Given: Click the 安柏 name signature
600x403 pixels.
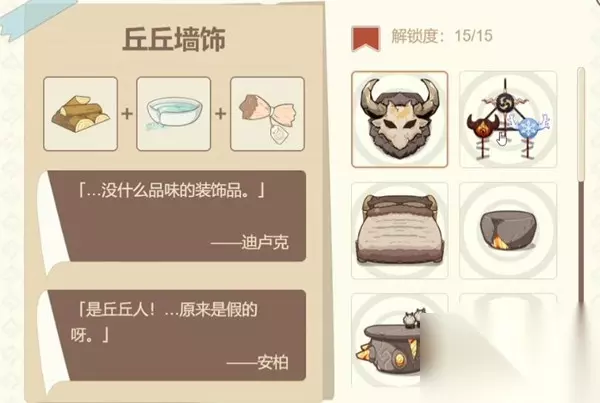Looking at the screenshot, I should coord(273,362).
